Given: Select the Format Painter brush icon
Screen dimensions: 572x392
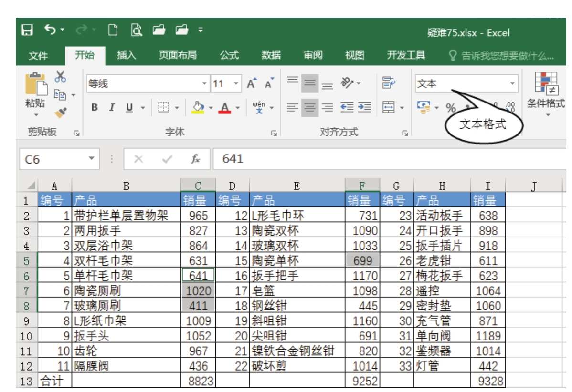Looking at the screenshot, I should (61, 112).
